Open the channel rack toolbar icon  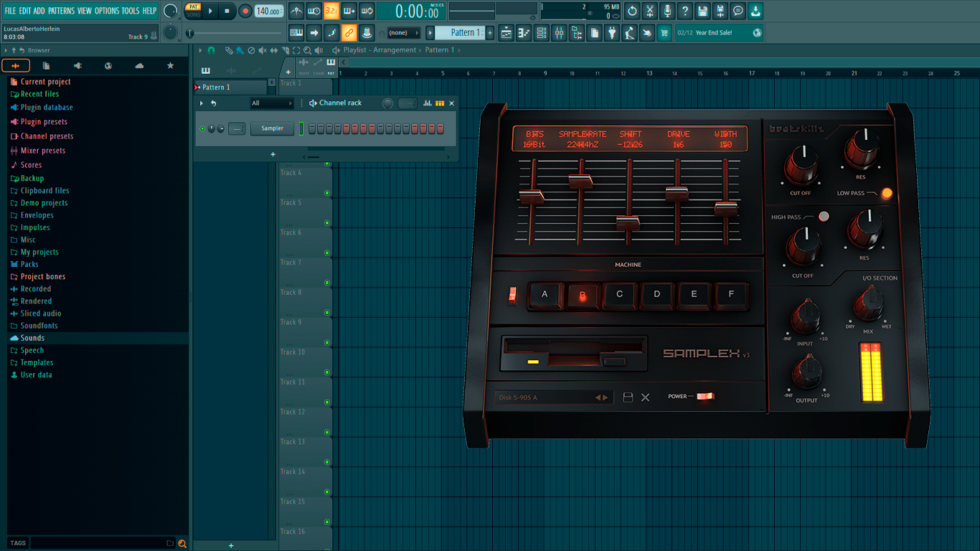(542, 33)
